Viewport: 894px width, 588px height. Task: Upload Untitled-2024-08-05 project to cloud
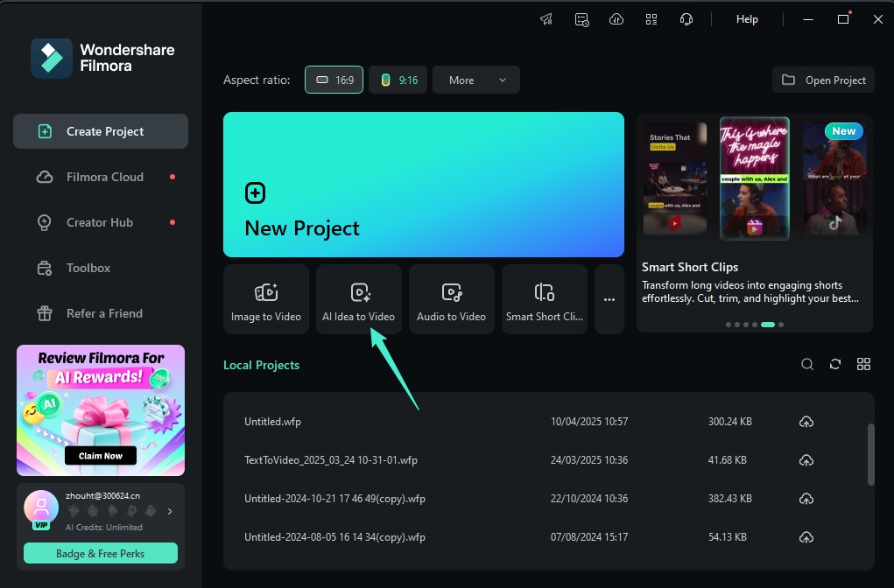coord(806,536)
